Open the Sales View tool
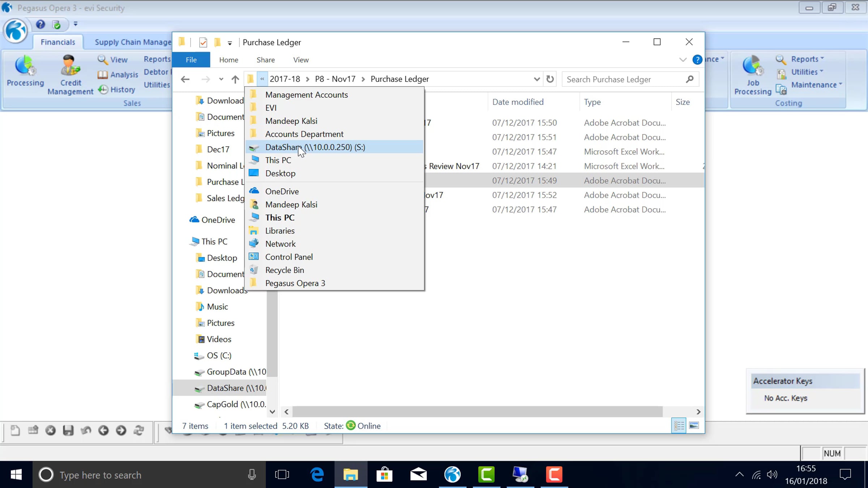Viewport: 868px width, 488px height. tap(112, 59)
